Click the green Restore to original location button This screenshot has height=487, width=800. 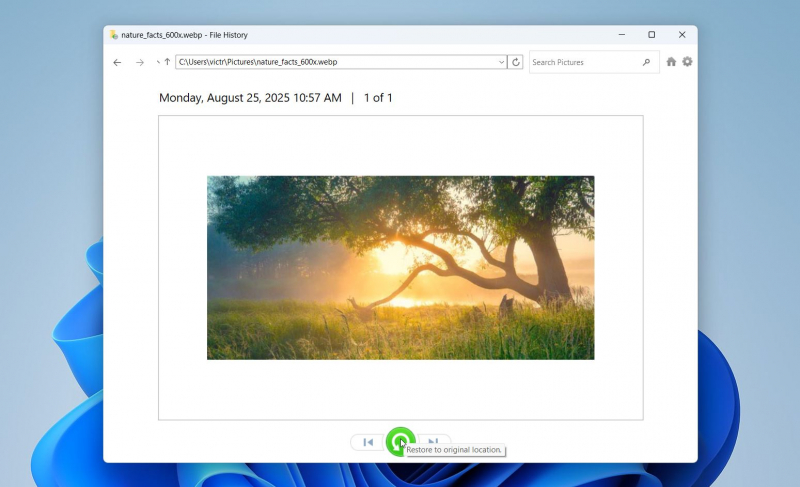401,442
